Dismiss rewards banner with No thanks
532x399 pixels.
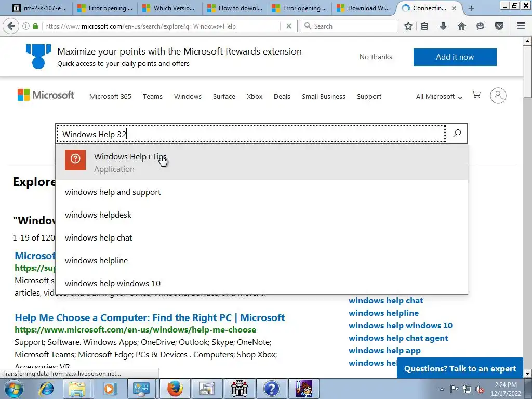click(376, 57)
